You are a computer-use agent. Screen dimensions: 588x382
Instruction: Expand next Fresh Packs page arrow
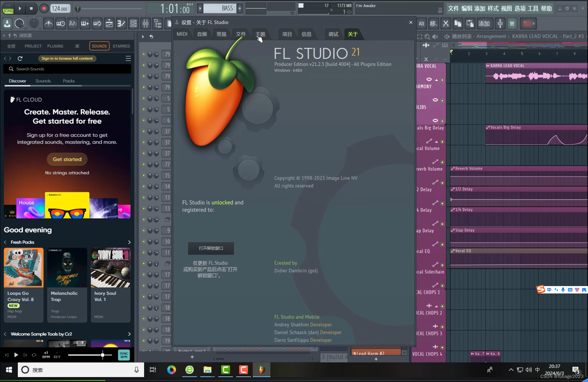point(129,242)
